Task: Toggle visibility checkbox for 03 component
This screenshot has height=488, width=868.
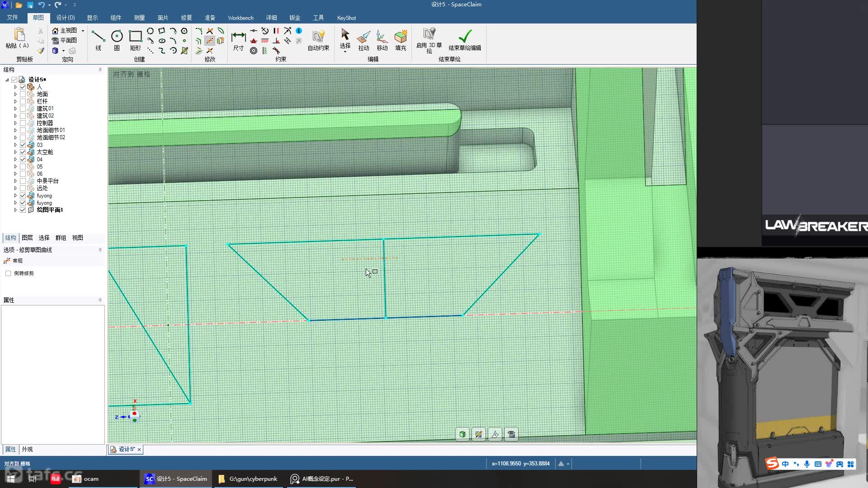Action: [23, 145]
